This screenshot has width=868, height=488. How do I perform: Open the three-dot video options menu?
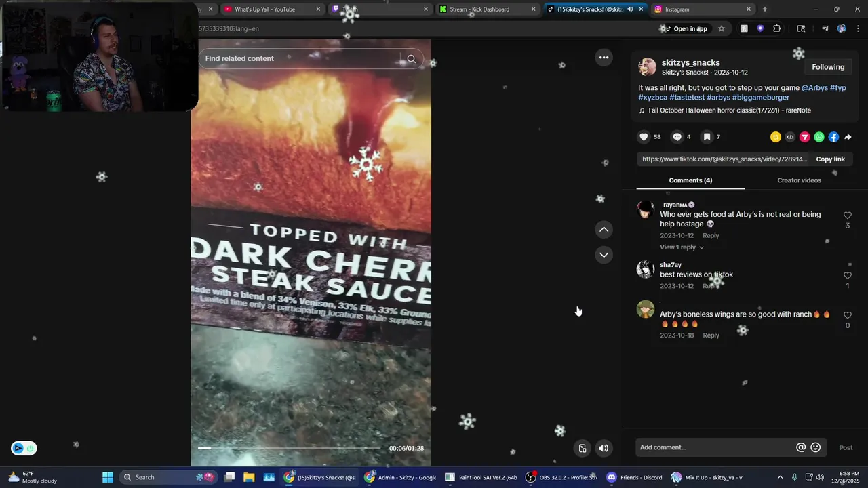click(x=604, y=58)
